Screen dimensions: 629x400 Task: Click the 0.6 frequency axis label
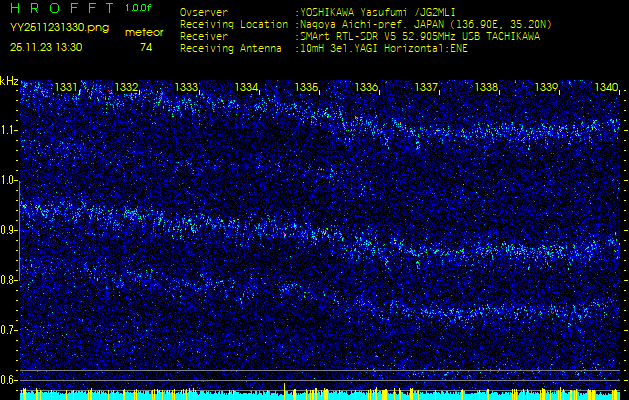coord(9,380)
